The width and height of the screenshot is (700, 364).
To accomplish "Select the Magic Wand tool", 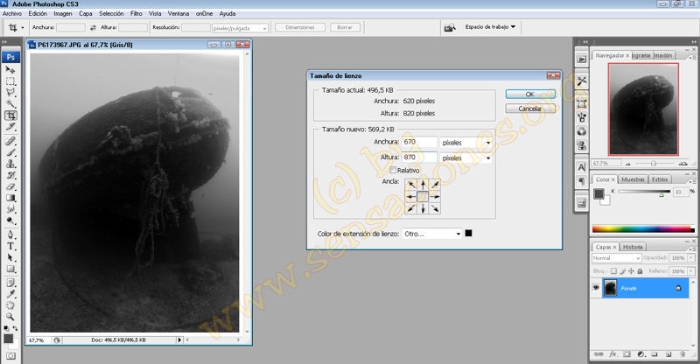I will [x=10, y=104].
